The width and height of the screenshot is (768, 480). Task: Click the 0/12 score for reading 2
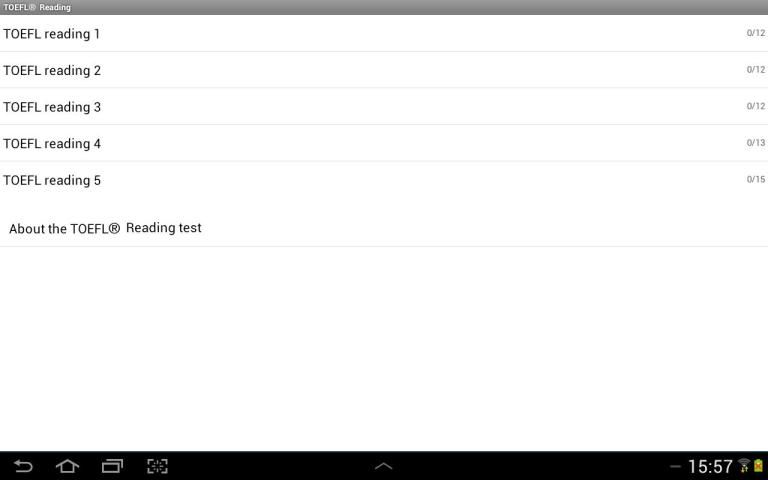[756, 70]
